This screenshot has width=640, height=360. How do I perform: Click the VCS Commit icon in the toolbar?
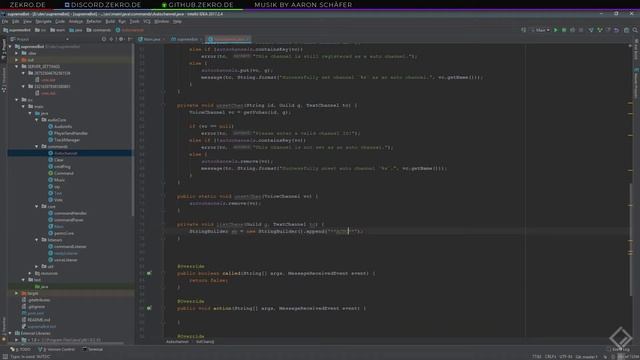point(600,30)
